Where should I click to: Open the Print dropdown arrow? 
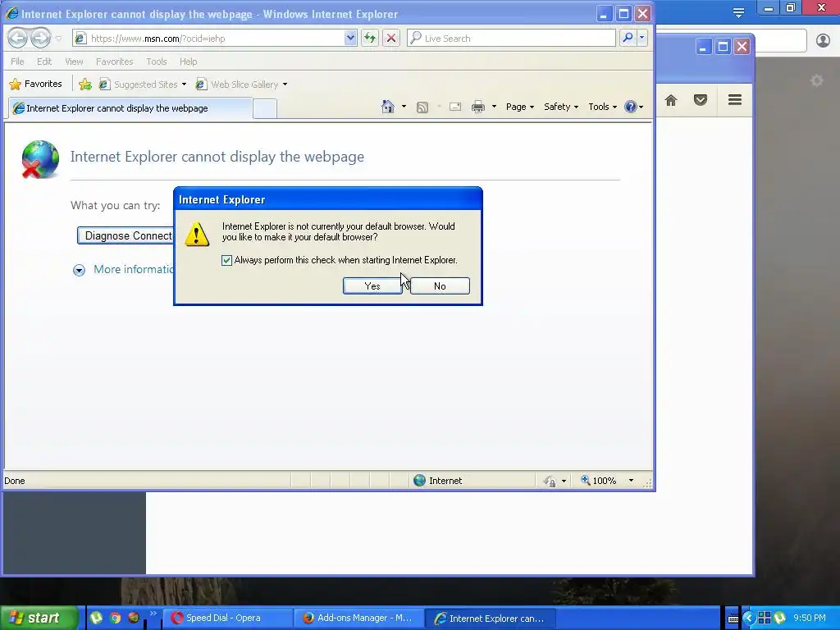tap(494, 107)
